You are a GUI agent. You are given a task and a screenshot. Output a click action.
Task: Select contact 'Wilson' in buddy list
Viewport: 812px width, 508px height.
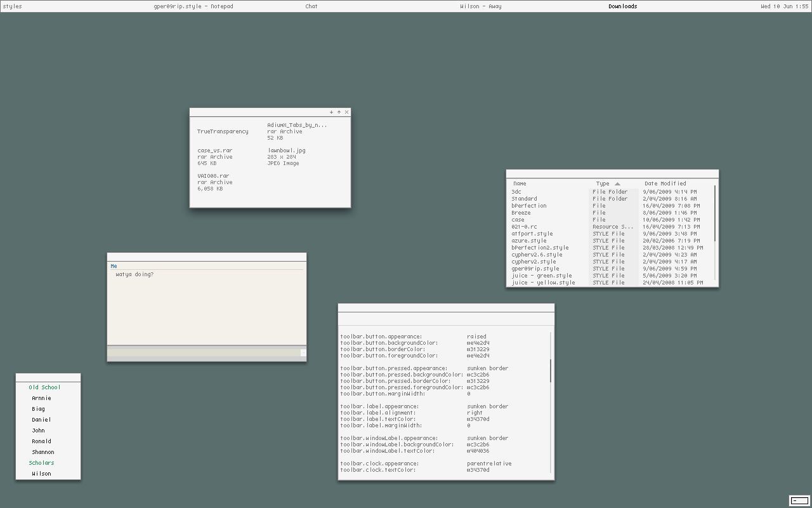(x=41, y=474)
